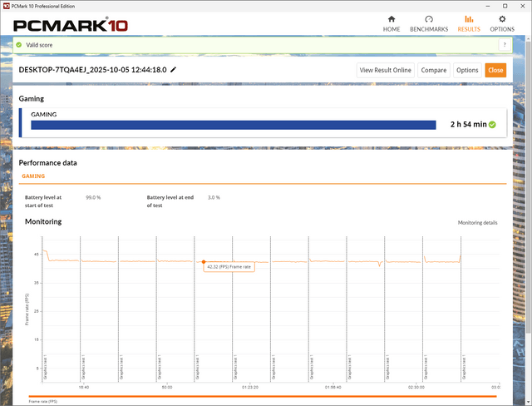The height and width of the screenshot is (406, 532).
Task: Click the 16:40 time axis label
Action: [x=84, y=388]
